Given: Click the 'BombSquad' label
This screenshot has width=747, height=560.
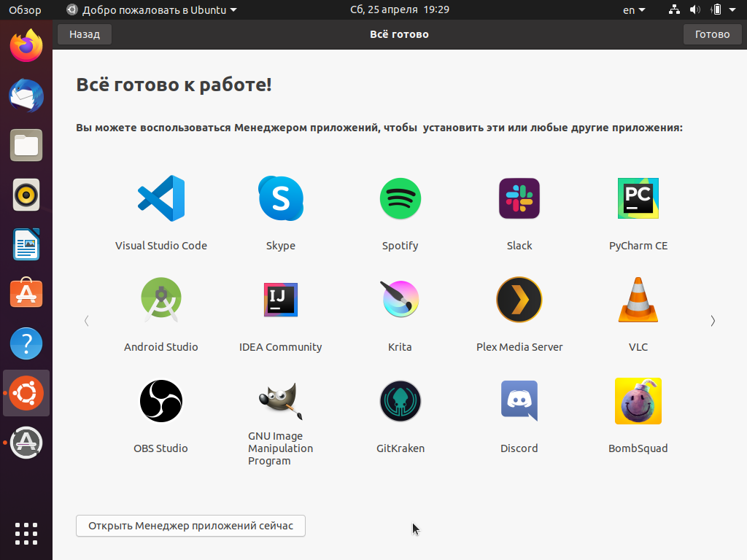Looking at the screenshot, I should pos(638,448).
